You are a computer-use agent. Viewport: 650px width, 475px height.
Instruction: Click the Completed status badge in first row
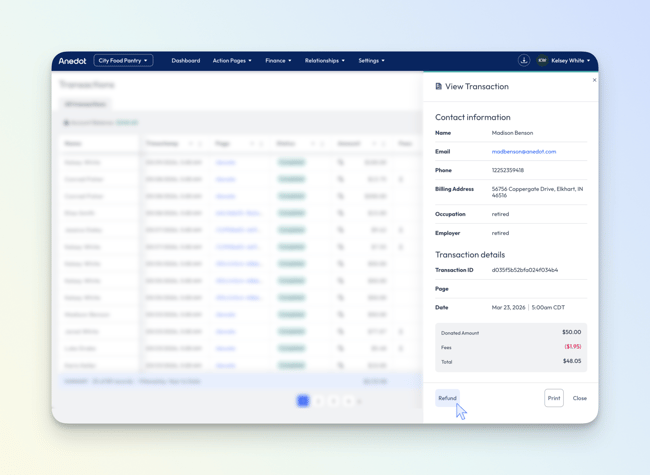point(292,162)
